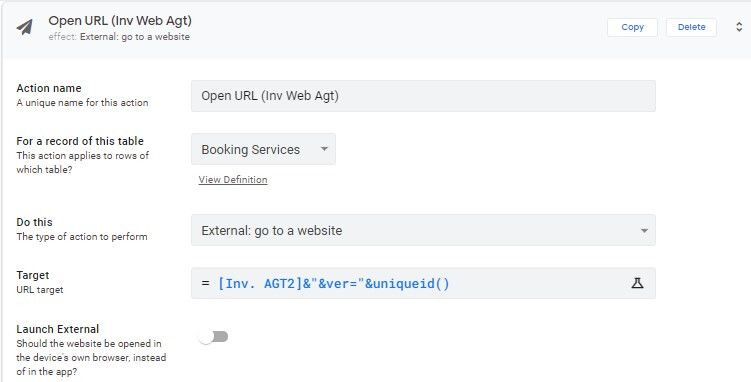
Task: Toggle the Launch External switch
Action: 214,337
